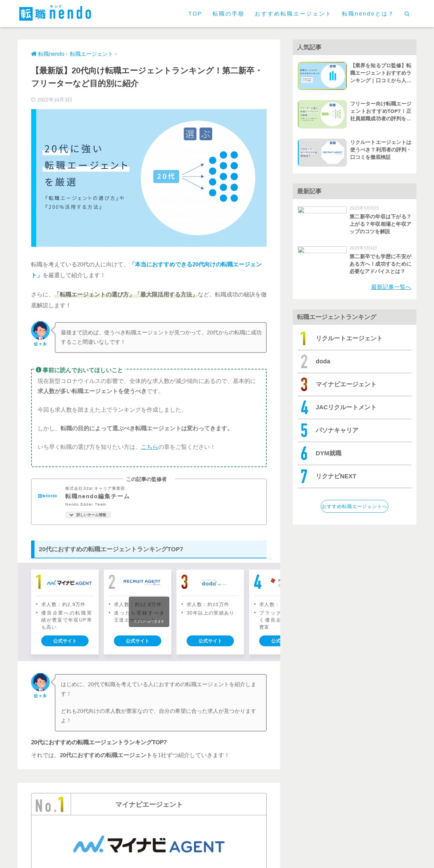Click the home icon in breadcrumb
The width and height of the screenshot is (434, 868).
[34, 54]
